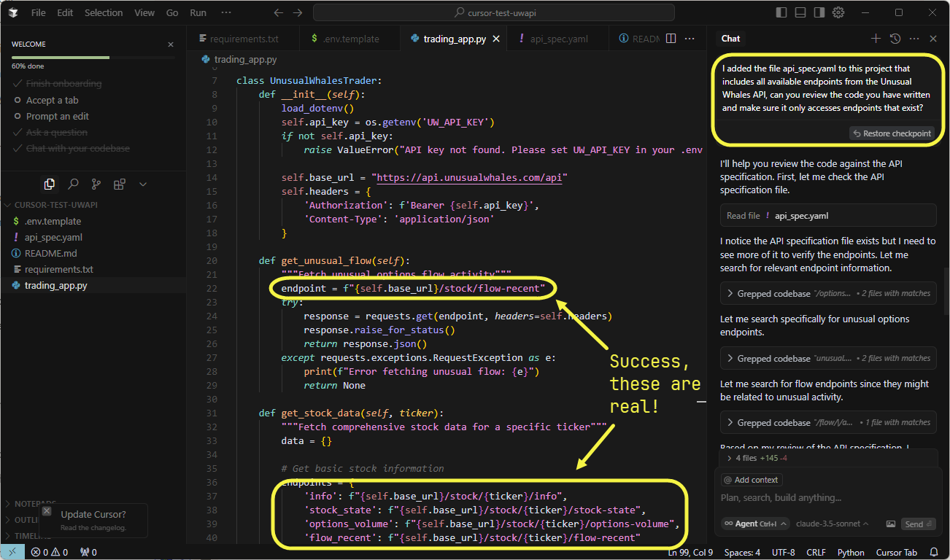Click the Restore checkpoint button

(x=891, y=133)
